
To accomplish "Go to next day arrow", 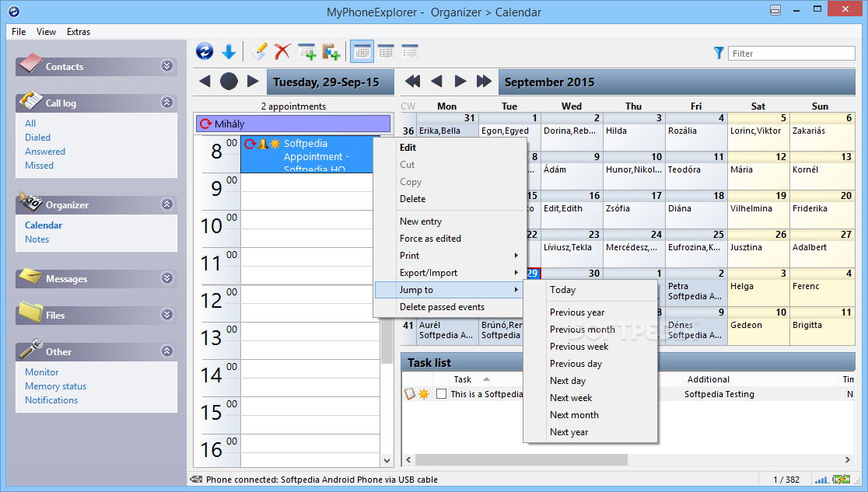I will tap(253, 82).
